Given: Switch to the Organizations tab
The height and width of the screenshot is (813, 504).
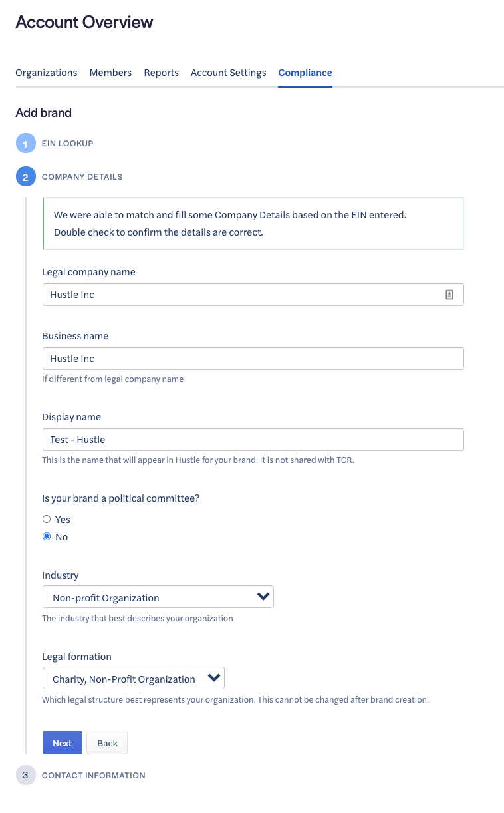Looking at the screenshot, I should point(47,73).
